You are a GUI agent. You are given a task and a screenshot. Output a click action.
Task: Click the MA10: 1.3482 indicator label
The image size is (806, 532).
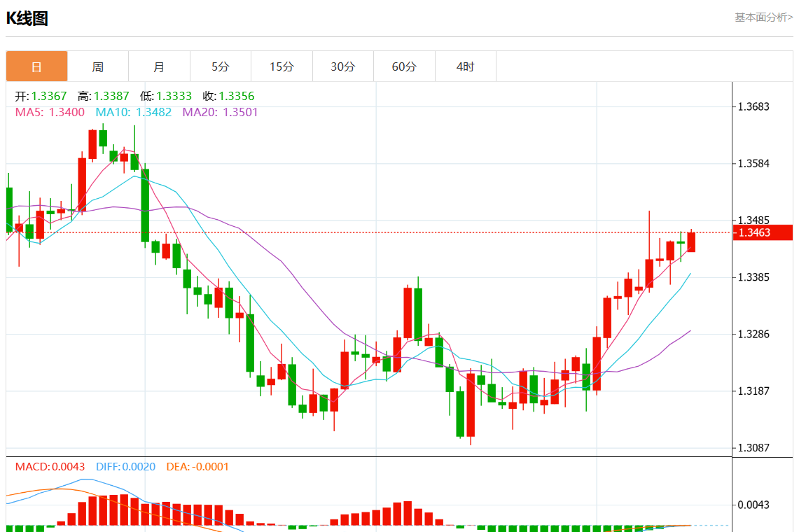[134, 112]
